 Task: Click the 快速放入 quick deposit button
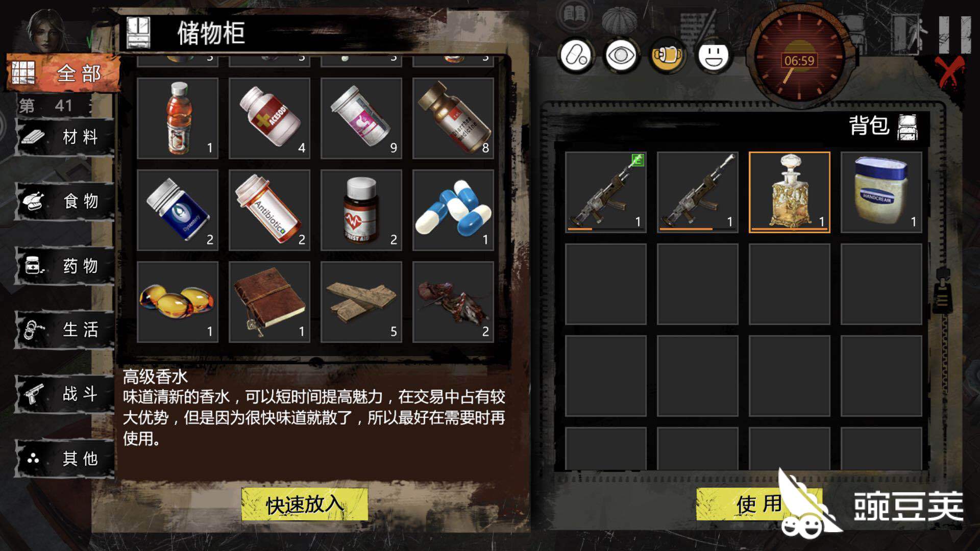[x=305, y=505]
